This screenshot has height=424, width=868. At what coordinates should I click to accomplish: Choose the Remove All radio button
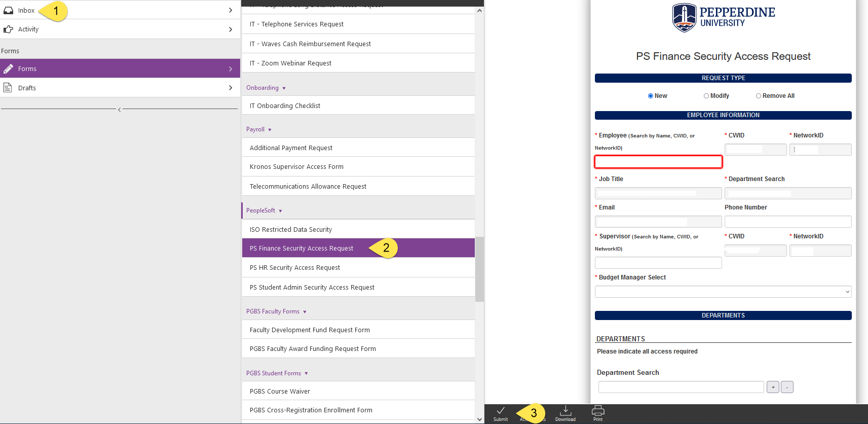tap(759, 96)
